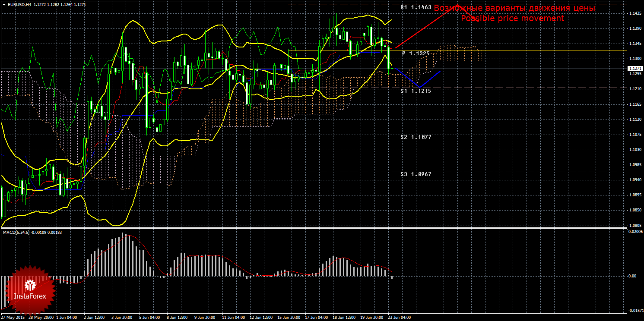This screenshot has width=644, height=321.
Task: Click the current price tag 1.1271
Action: click(634, 69)
